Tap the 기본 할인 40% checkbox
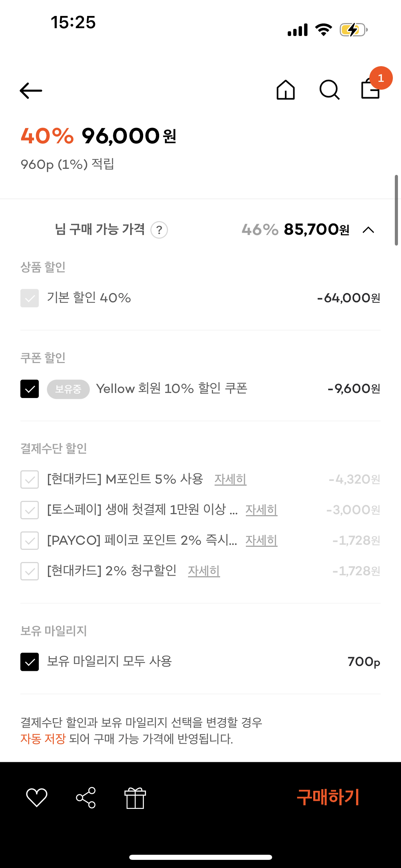Image resolution: width=401 pixels, height=868 pixels. click(x=30, y=298)
